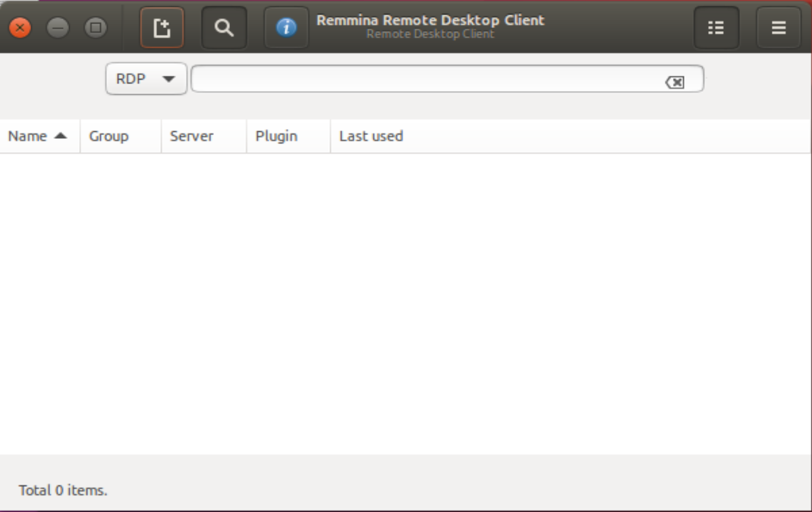Clear the quick connect field text
Image resolution: width=812 pixels, height=512 pixels.
pos(674,82)
